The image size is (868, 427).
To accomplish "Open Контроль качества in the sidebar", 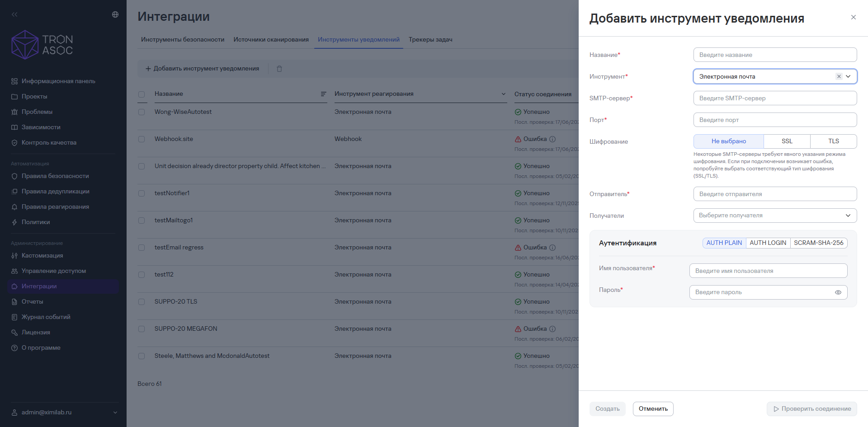I will pos(49,143).
